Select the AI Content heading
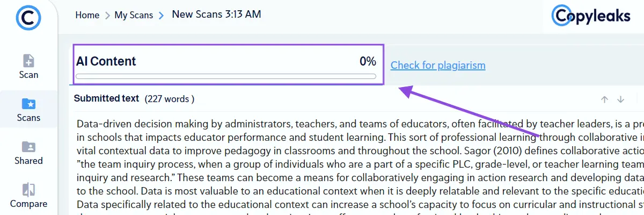 pyautogui.click(x=106, y=61)
